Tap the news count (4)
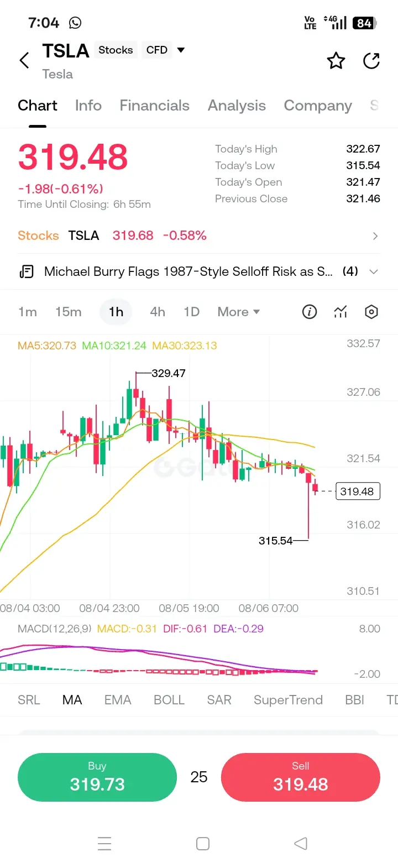 [350, 271]
